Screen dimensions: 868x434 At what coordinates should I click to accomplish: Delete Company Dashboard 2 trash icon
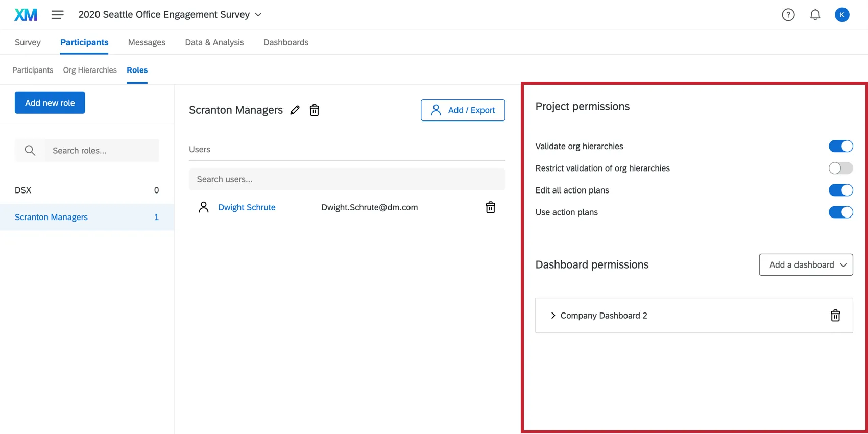click(x=835, y=316)
